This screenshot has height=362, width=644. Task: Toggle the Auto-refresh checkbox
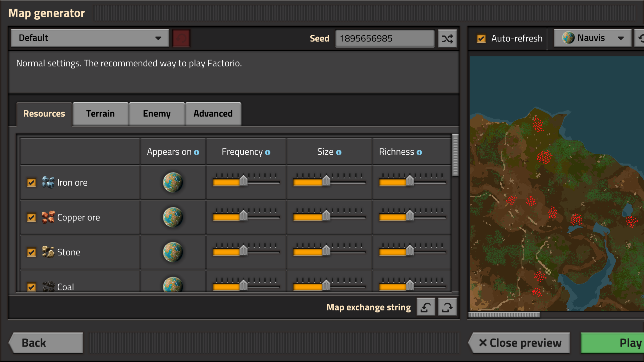click(481, 39)
